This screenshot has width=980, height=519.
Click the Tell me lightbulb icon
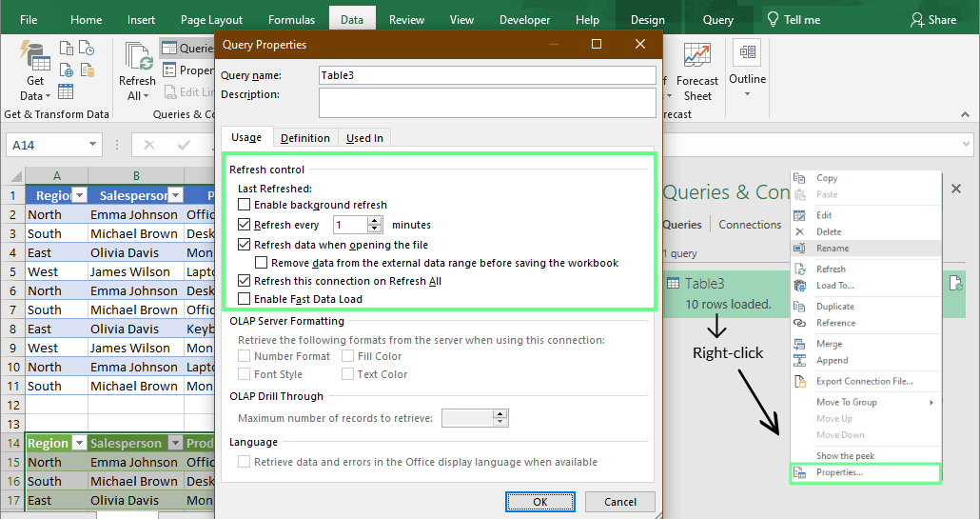772,20
